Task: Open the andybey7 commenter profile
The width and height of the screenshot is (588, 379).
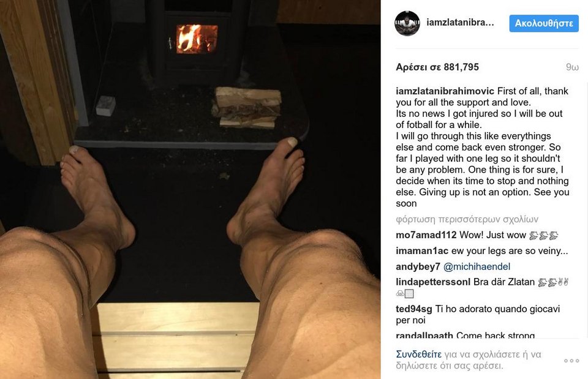Action: pyautogui.click(x=418, y=266)
